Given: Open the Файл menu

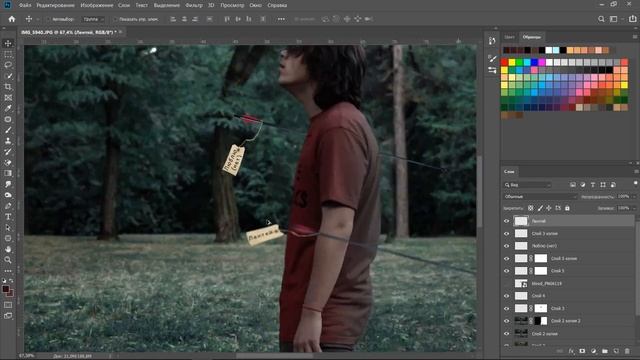Looking at the screenshot, I should [x=25, y=5].
